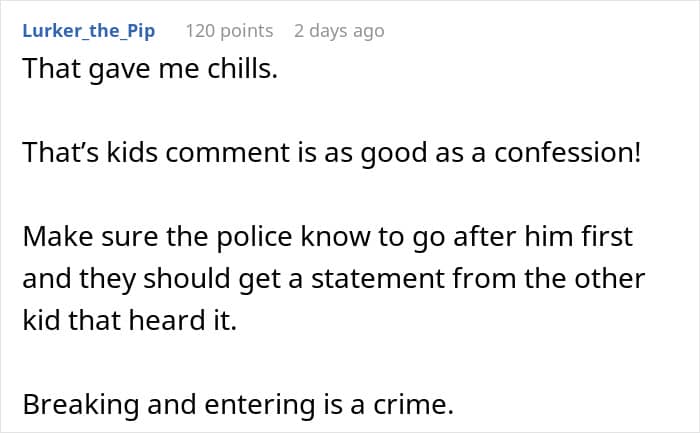Click the 2 days ago timestamp
Viewport: 700px width, 433px height.
(x=338, y=31)
